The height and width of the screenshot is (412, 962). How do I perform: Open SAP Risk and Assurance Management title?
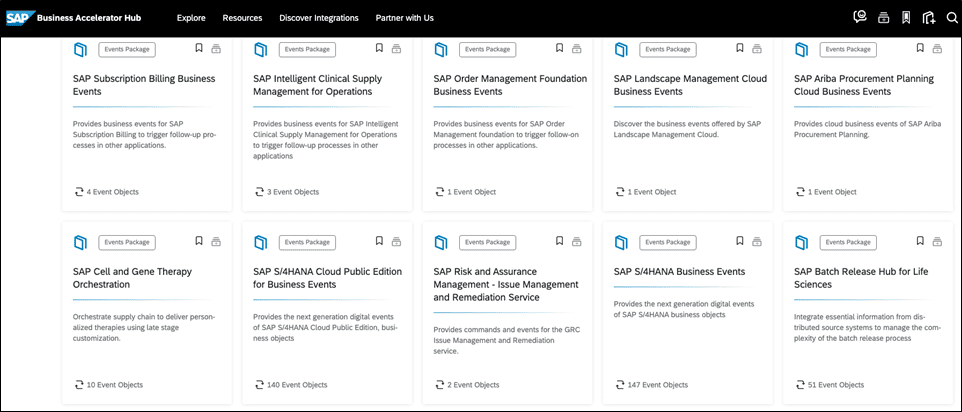pos(506,284)
